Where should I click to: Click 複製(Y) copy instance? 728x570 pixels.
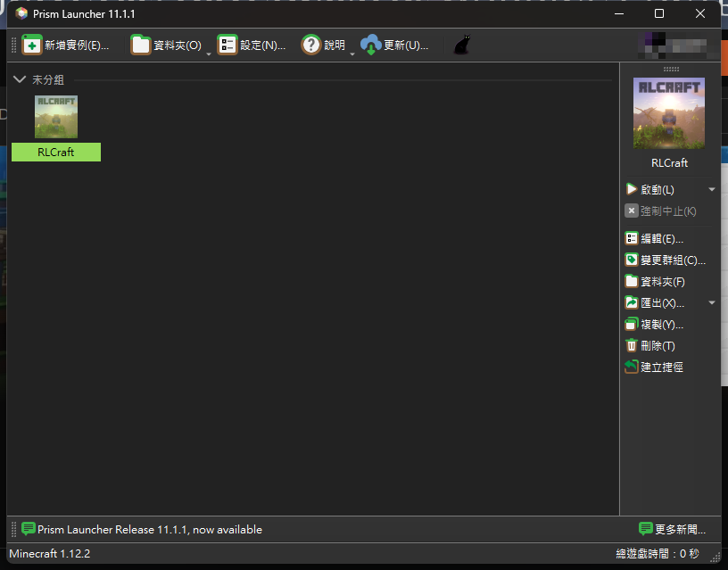tap(654, 324)
